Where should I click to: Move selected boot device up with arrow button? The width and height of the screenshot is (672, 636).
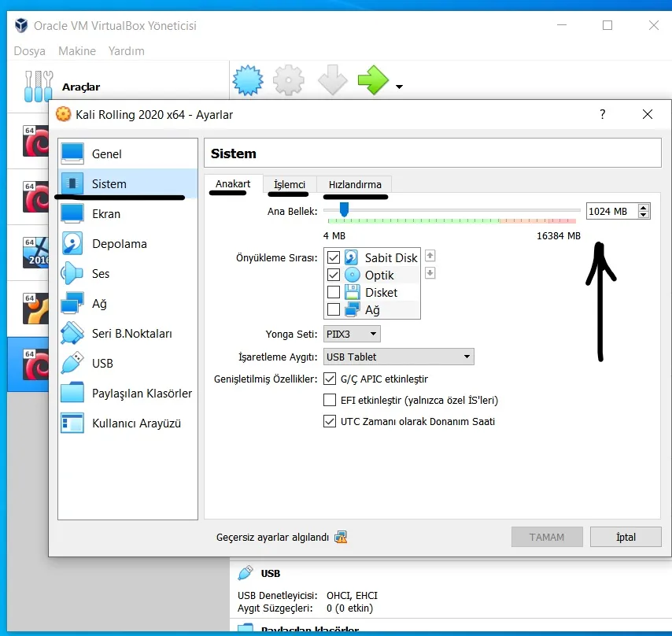coord(430,256)
